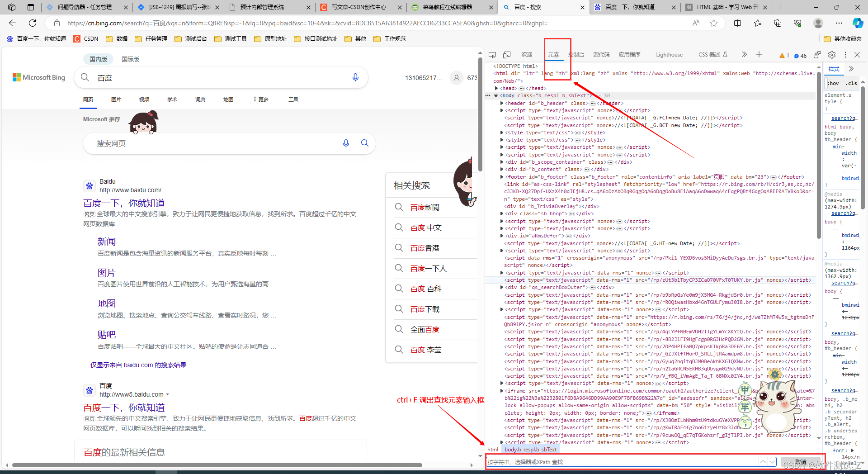
Task: Click related search 百度 百科
Action: 426,289
